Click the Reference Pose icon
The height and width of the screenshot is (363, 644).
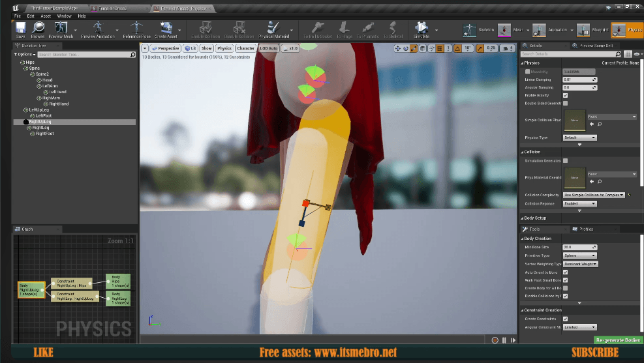click(136, 29)
